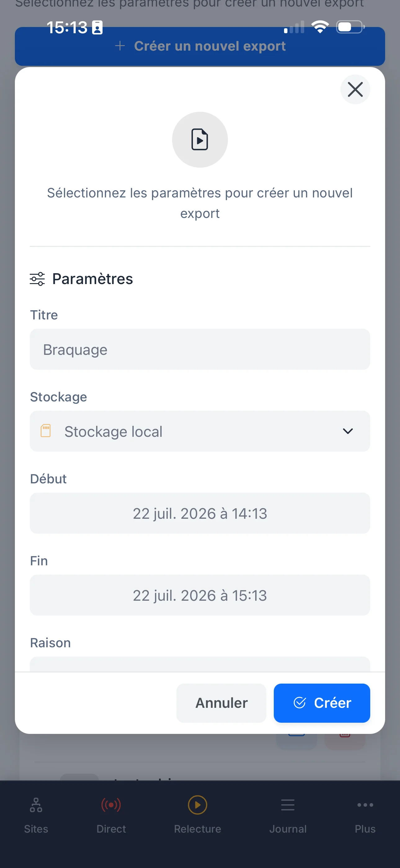Click the Raison input field
This screenshot has width=400, height=868.
pos(200,664)
